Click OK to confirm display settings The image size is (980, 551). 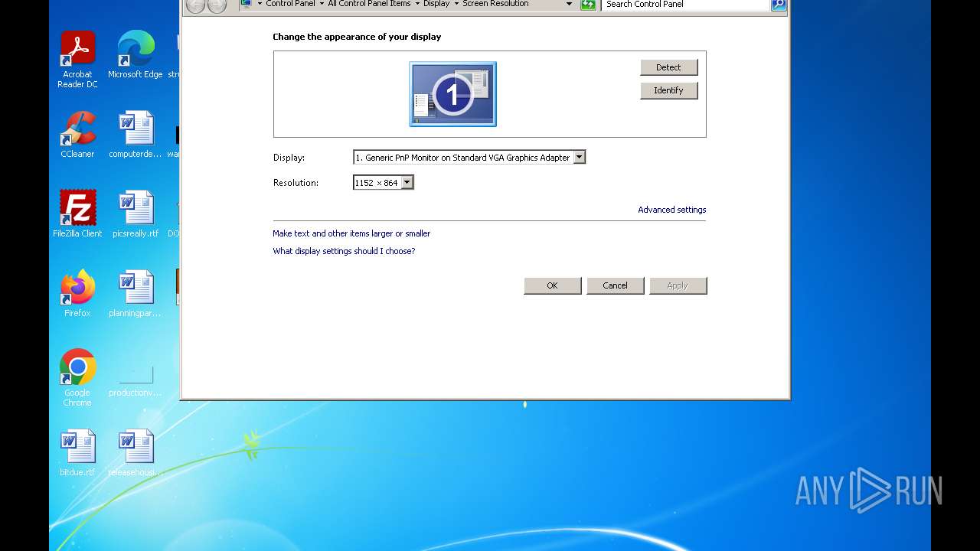553,285
